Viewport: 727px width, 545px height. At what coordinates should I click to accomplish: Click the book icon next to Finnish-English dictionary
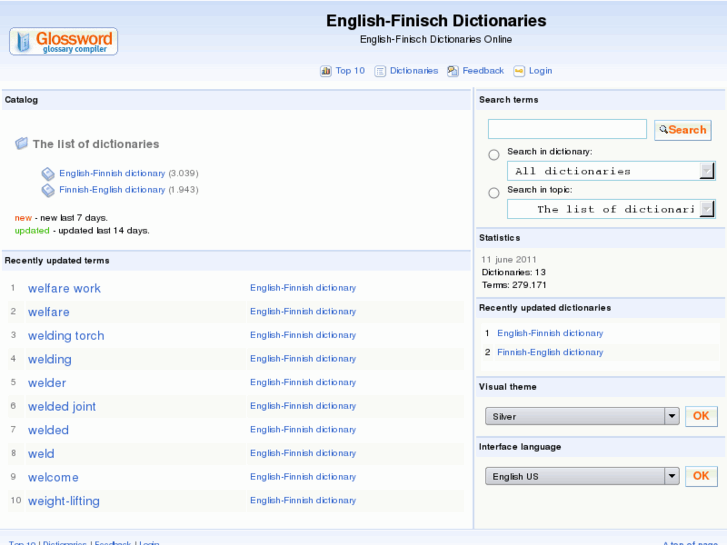click(48, 190)
